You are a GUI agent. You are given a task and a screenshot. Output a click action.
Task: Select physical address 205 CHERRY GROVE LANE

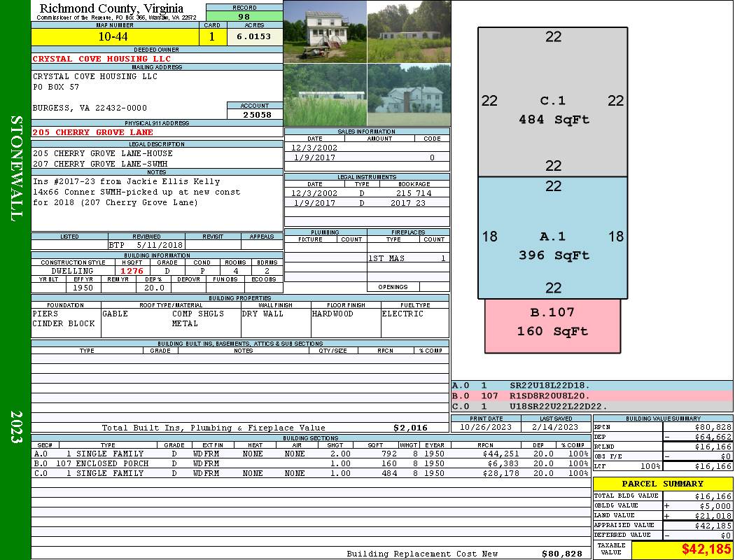[92, 132]
